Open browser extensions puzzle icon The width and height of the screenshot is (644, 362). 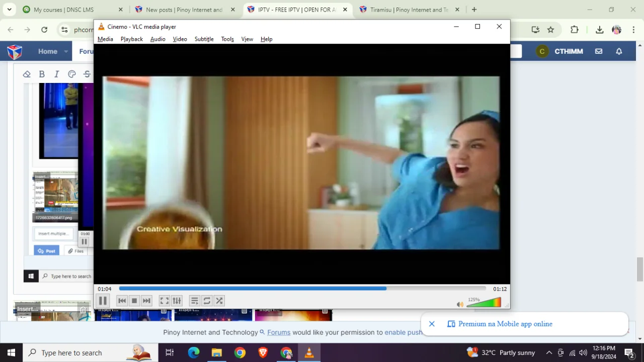(x=574, y=30)
